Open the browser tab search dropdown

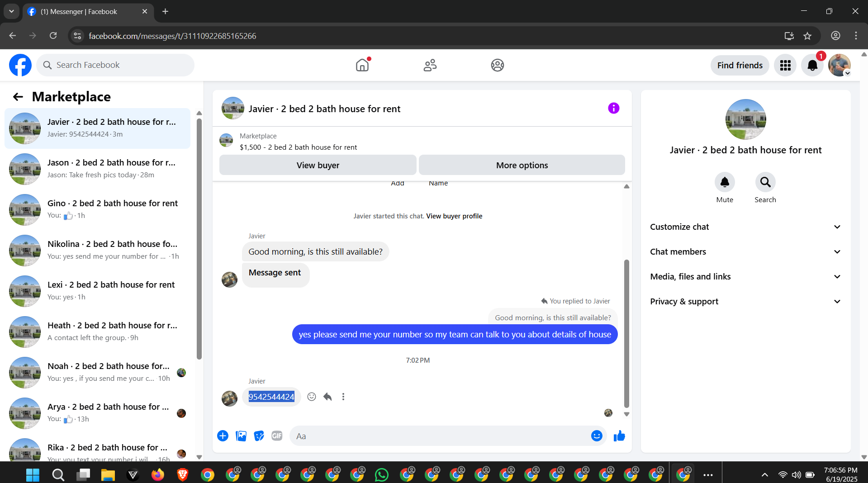click(11, 11)
